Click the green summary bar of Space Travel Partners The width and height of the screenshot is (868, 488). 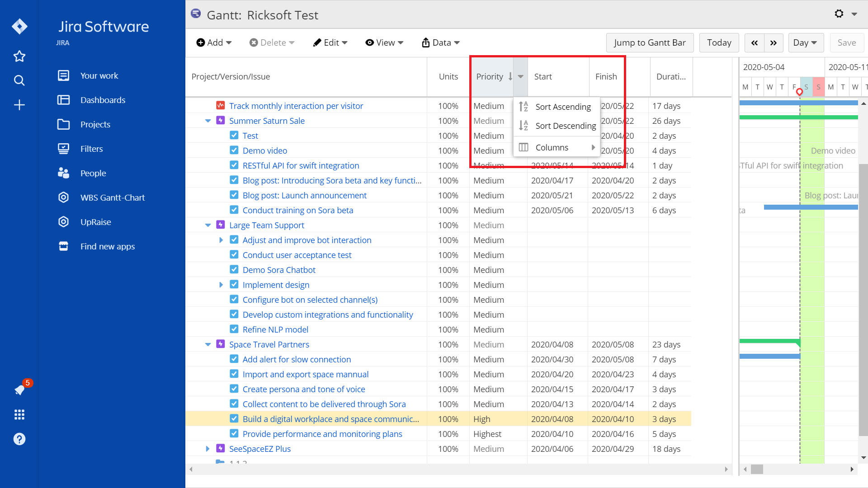pos(769,341)
